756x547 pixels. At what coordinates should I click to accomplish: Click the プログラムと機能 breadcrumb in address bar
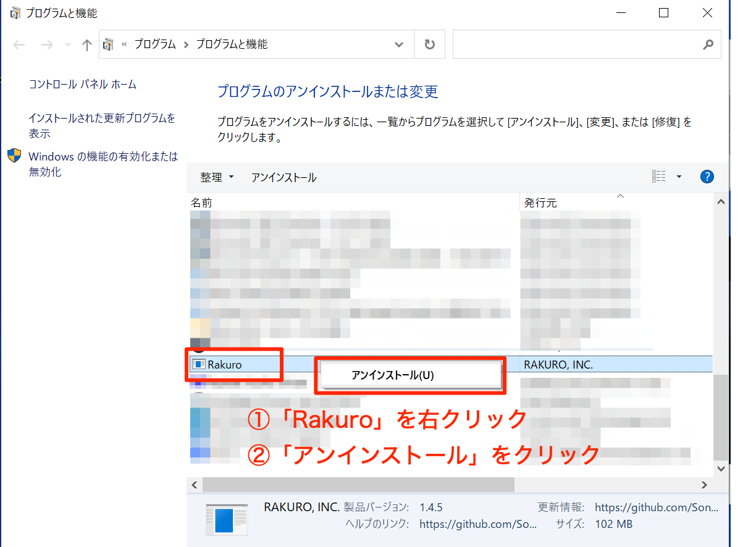point(232,44)
